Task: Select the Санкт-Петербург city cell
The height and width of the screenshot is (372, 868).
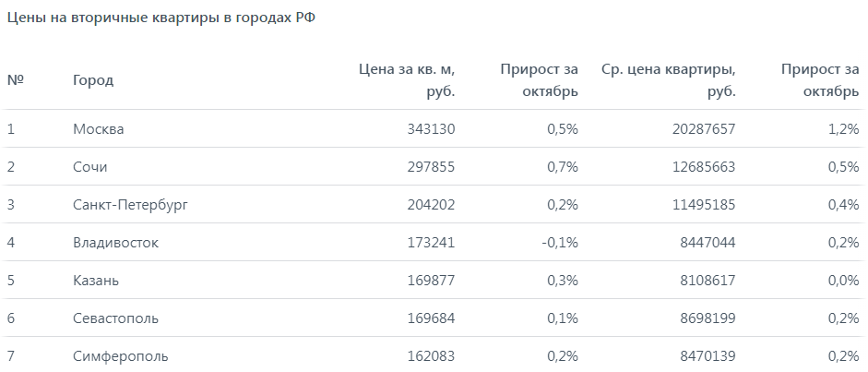Action: pyautogui.click(x=131, y=205)
